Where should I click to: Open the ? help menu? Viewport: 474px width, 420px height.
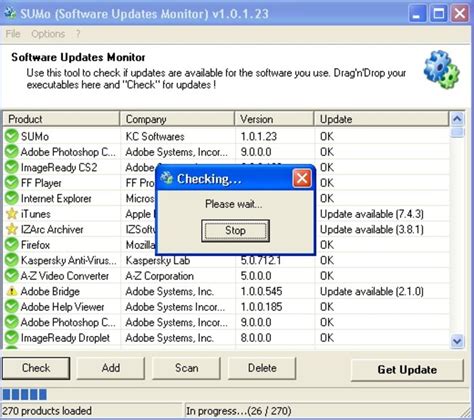(78, 34)
